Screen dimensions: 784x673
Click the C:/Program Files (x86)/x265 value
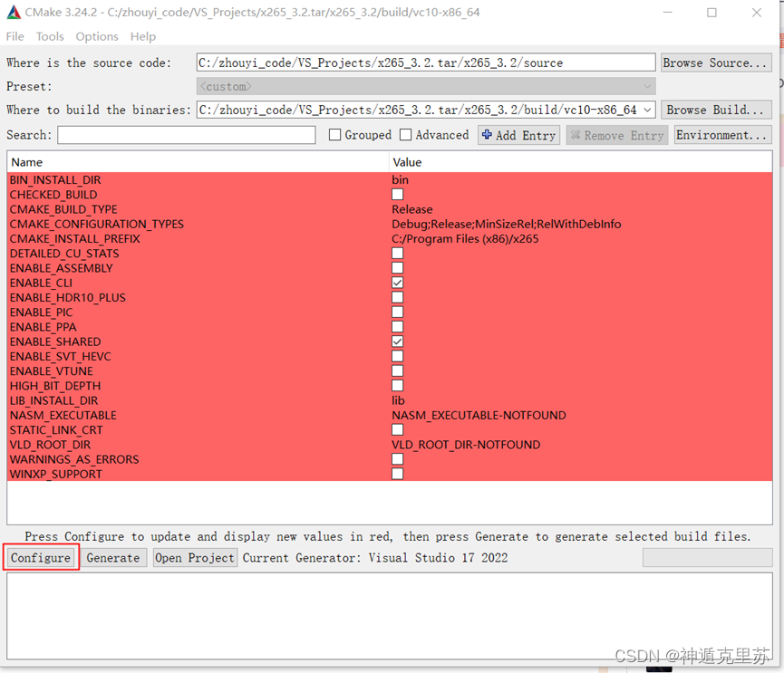pyautogui.click(x=465, y=239)
